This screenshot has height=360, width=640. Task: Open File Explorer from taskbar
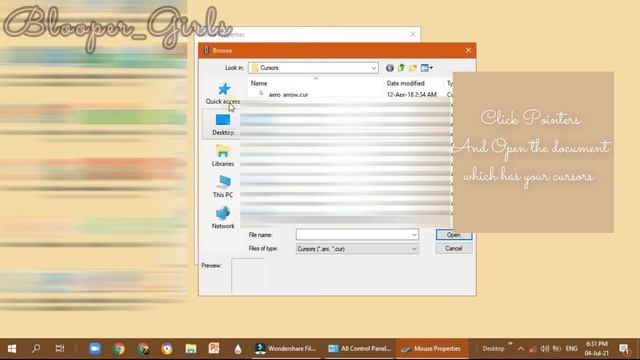pos(191,349)
